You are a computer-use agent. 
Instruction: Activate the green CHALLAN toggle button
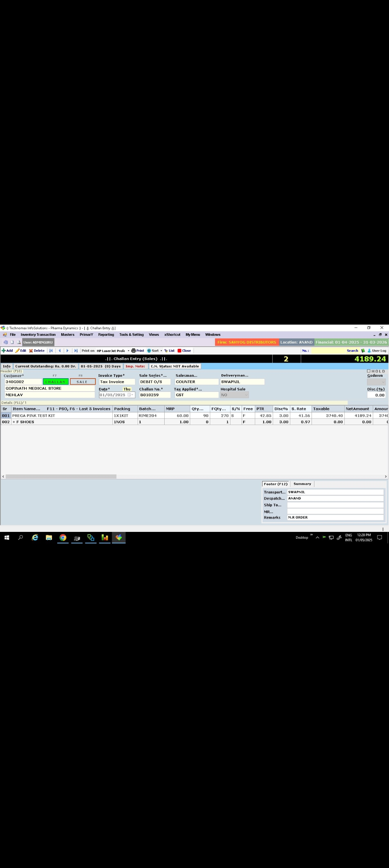tap(55, 382)
